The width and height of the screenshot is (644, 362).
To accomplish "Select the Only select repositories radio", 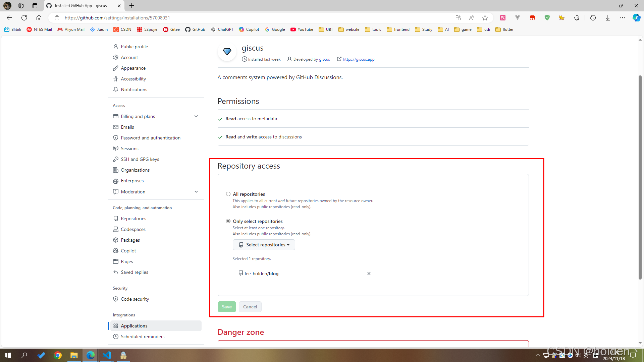I will 228,221.
